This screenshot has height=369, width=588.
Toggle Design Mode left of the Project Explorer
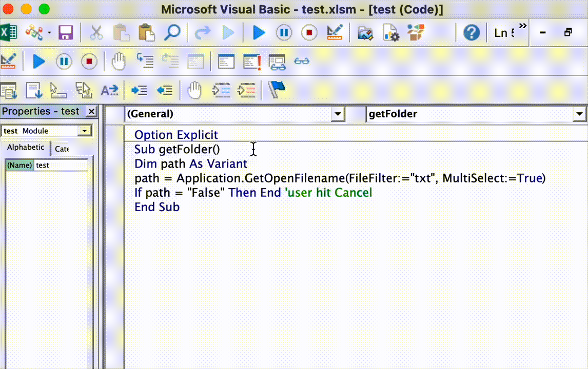pos(335,33)
